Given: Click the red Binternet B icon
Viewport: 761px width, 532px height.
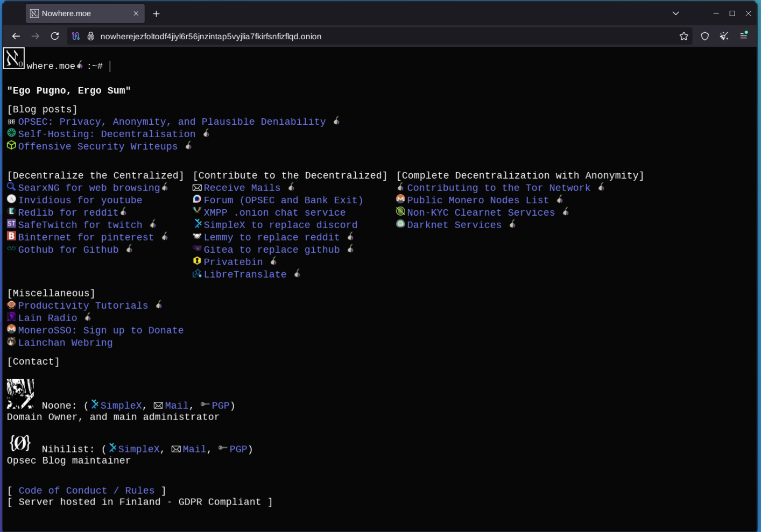Looking at the screenshot, I should click(x=11, y=236).
